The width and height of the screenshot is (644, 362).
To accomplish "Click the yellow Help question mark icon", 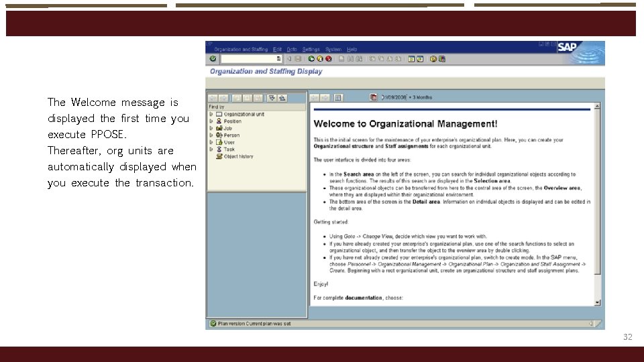I will pyautogui.click(x=433, y=59).
